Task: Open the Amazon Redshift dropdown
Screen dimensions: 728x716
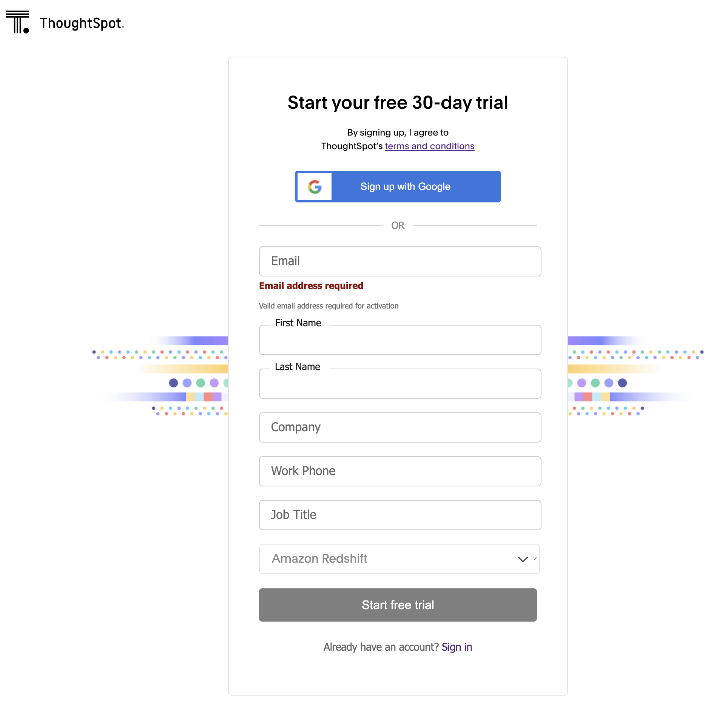Action: 399,559
